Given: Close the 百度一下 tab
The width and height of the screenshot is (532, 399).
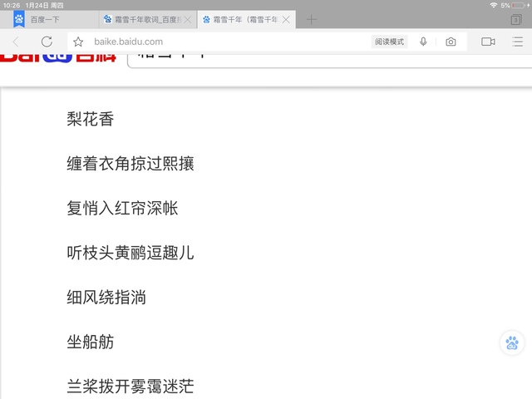Looking at the screenshot, I should pos(88,19).
